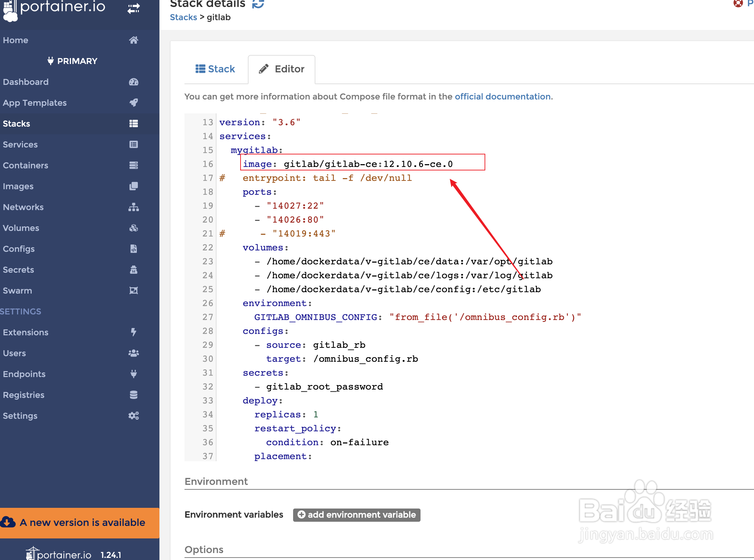Click the /etc/gitlab config volume line
The width and height of the screenshot is (754, 560).
(398, 289)
